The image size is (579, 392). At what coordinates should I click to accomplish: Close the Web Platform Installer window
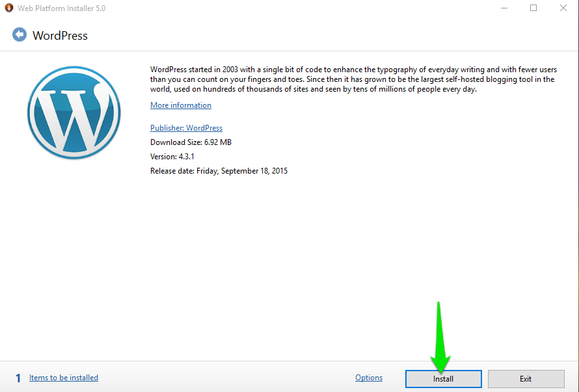coord(563,8)
